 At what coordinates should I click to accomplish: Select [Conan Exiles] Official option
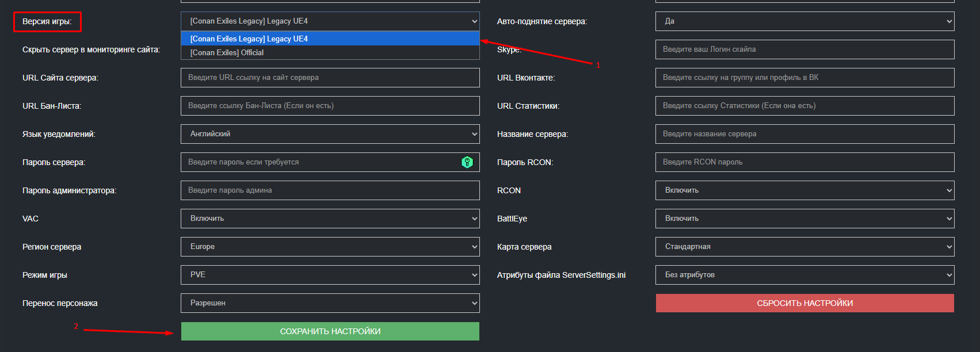pyautogui.click(x=330, y=52)
